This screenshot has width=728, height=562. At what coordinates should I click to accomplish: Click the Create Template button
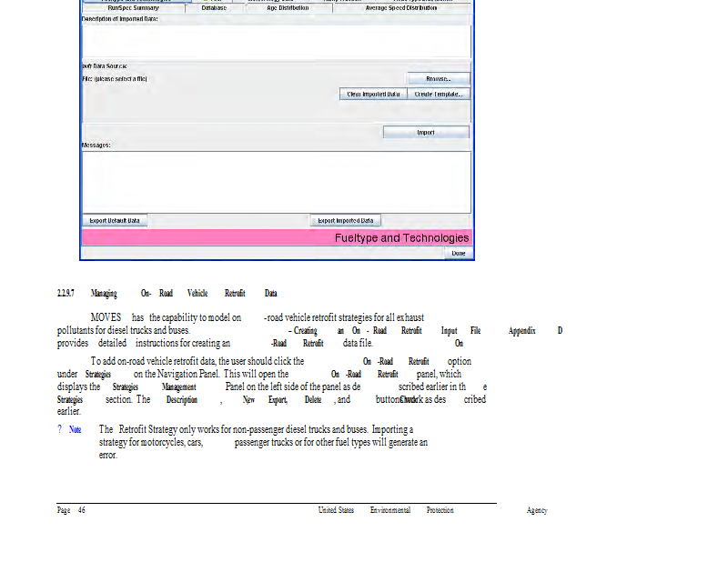tap(439, 94)
